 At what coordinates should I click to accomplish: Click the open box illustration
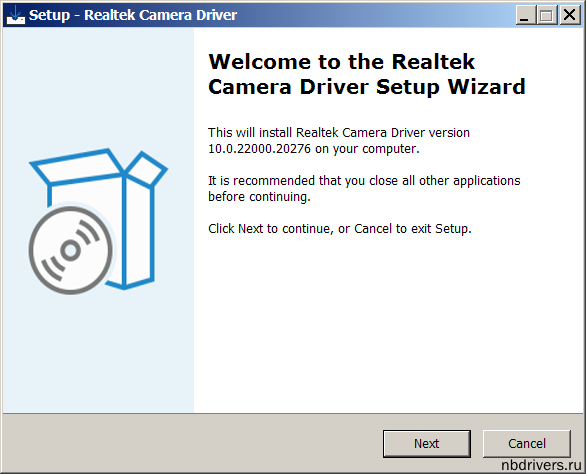click(x=98, y=221)
